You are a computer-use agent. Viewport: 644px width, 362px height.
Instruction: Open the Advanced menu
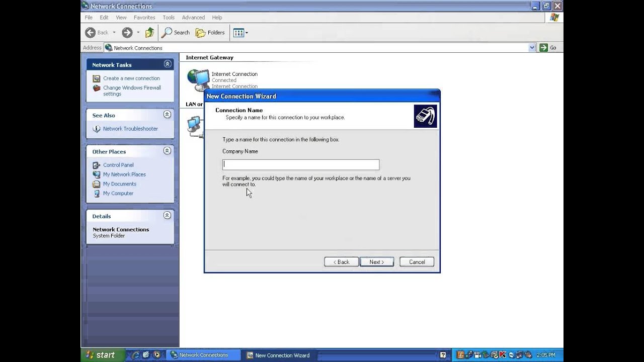pos(193,17)
